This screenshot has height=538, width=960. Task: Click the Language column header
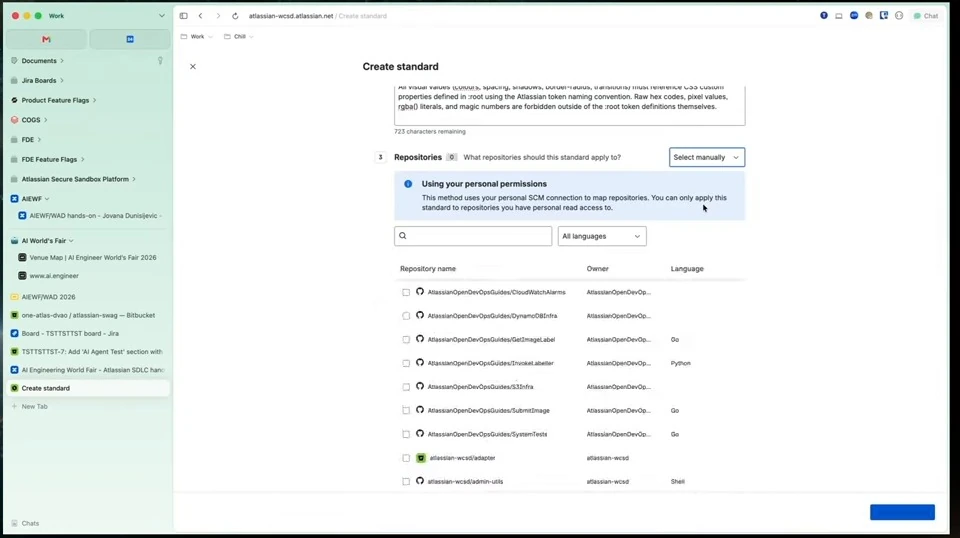point(687,269)
